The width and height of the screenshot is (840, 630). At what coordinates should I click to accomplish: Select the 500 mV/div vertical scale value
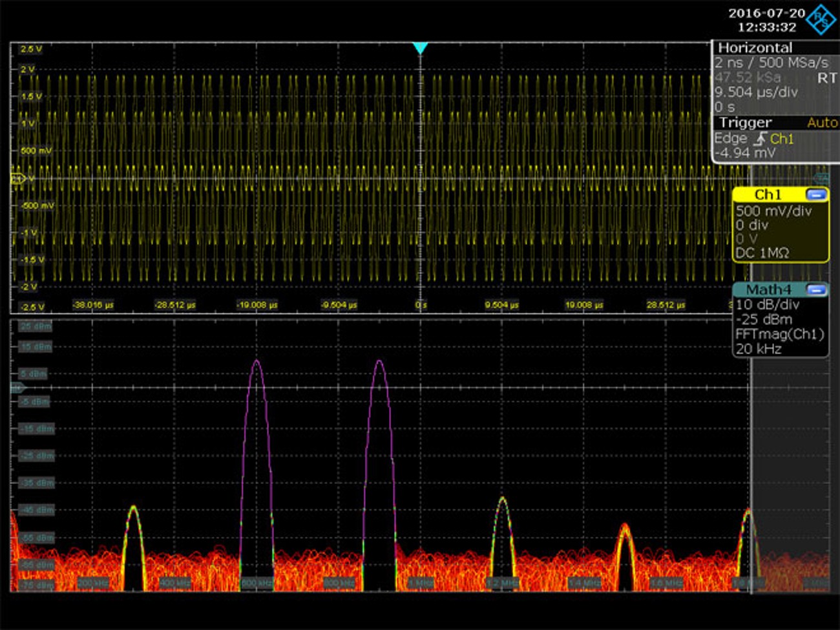(x=773, y=211)
